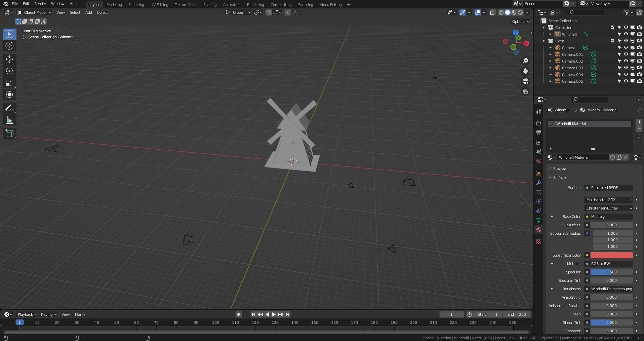Screen dimensions: 644x341
Task: Click the Principled BSDF surface shader button
Action: pyautogui.click(x=609, y=188)
